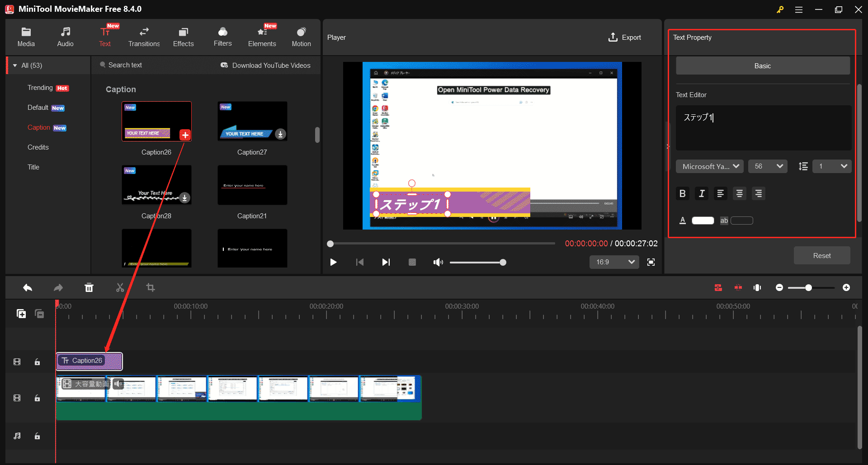
Task: Lock the Caption26 text track
Action: [x=37, y=362]
